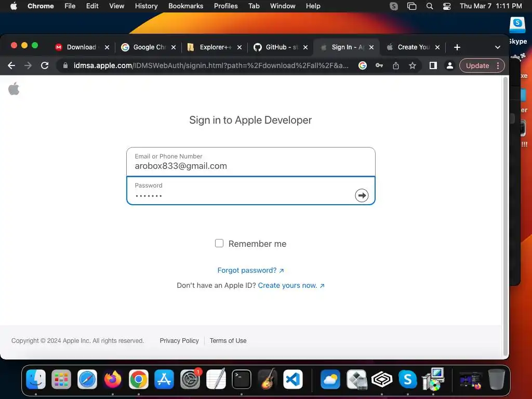Click the Spotlight search icon in menu bar
This screenshot has width=532, height=399.
coord(430,6)
